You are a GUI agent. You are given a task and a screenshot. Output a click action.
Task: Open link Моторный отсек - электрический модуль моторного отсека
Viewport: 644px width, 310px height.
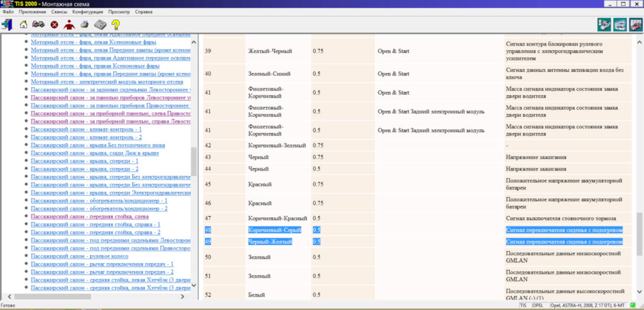pos(107,82)
